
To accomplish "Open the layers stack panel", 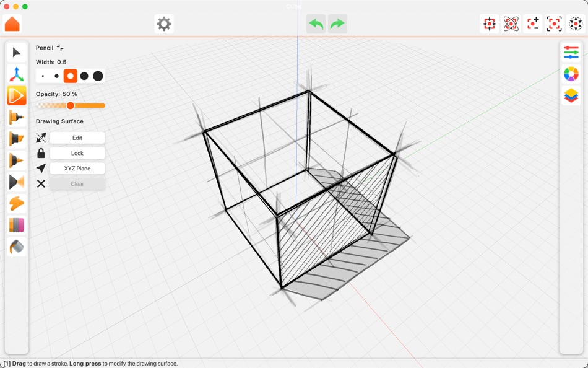I will click(x=571, y=95).
